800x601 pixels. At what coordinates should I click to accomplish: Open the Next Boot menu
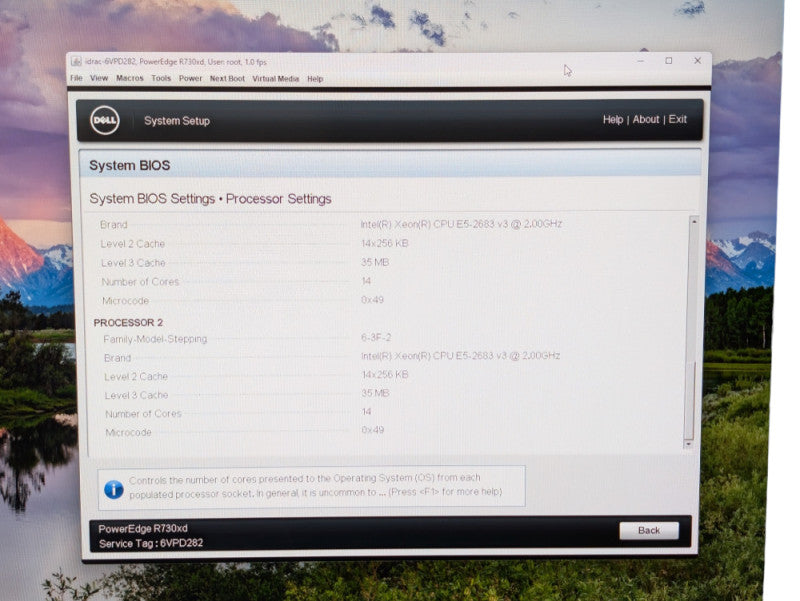click(x=227, y=79)
